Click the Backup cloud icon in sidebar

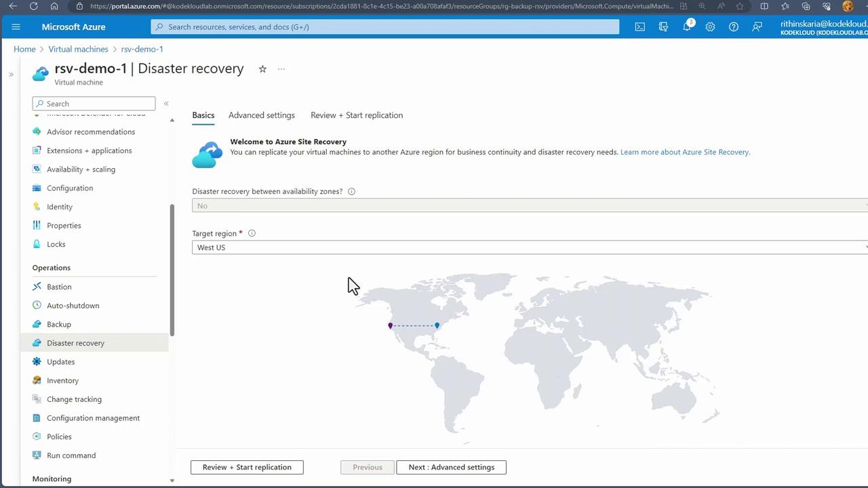(x=37, y=324)
